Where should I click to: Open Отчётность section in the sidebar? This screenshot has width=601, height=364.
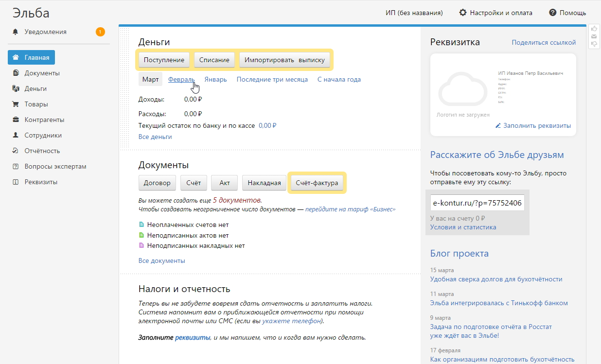coord(42,151)
